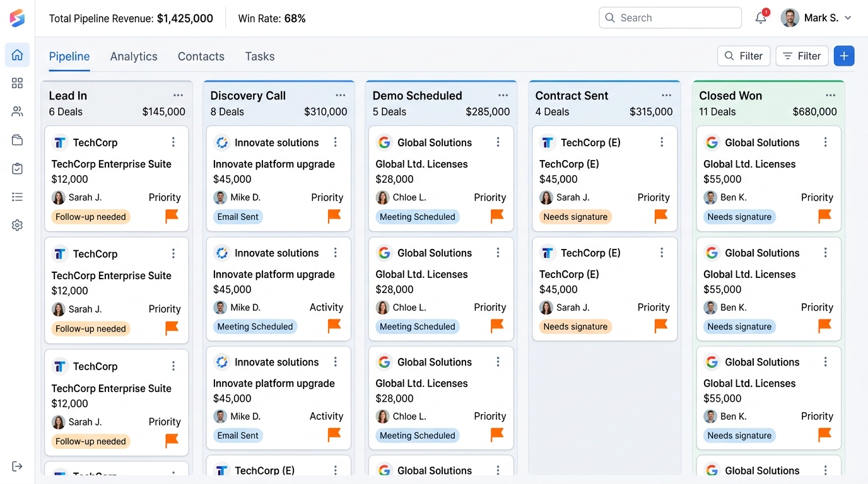This screenshot has height=484, width=868.
Task: Focus the Search input field
Action: pyautogui.click(x=670, y=18)
